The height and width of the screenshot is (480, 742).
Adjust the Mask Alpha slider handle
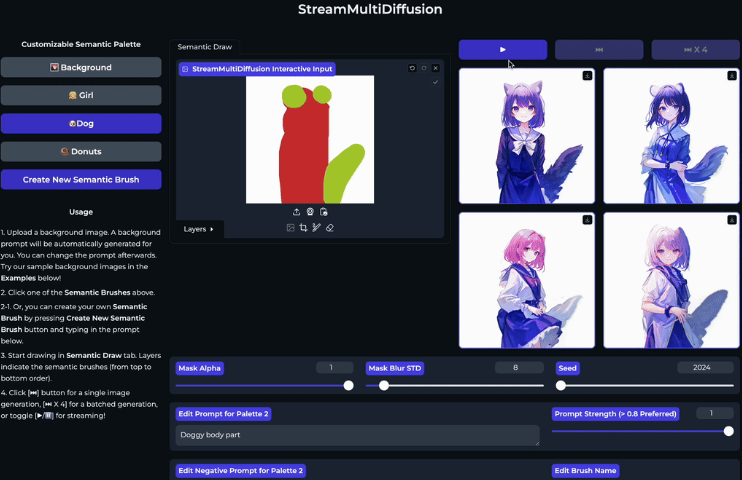click(x=348, y=386)
